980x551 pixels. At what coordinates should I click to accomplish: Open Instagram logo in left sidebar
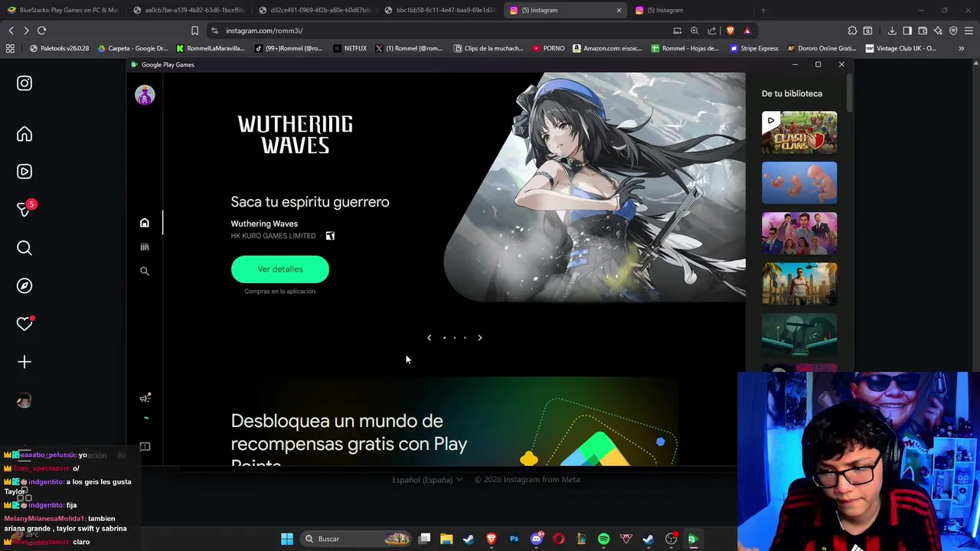[24, 83]
